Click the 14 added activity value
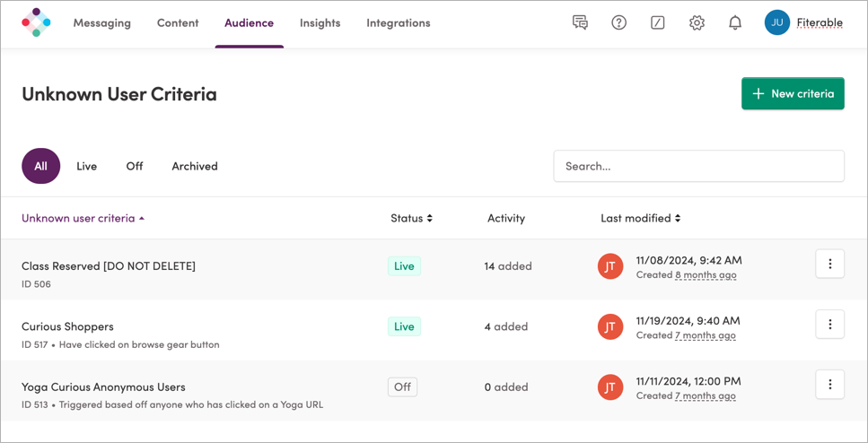Image resolution: width=868 pixels, height=443 pixels. tap(508, 266)
